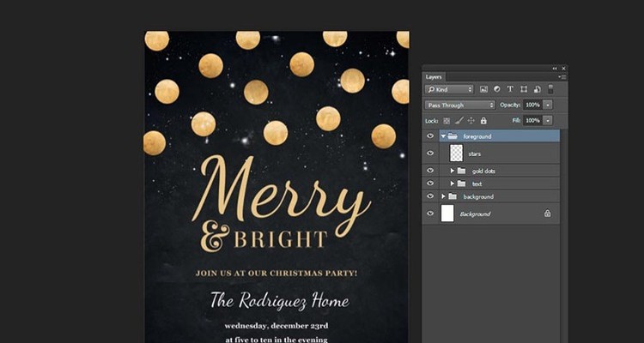
Task: Click the gold dots folder icon
Action: 462,171
